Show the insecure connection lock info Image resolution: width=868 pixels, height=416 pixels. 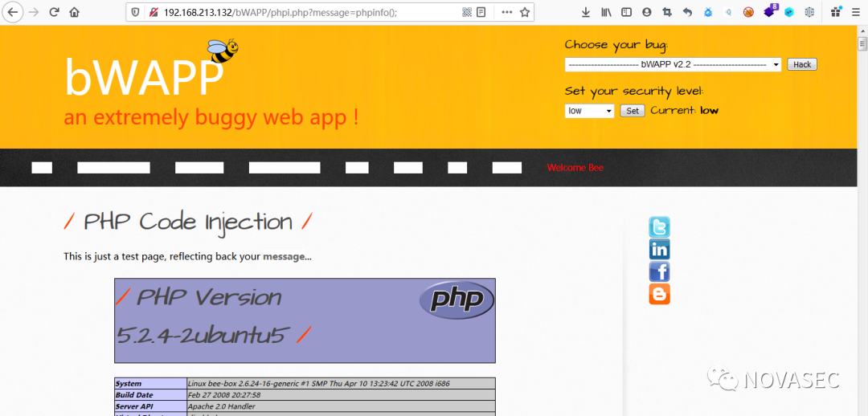pyautogui.click(x=152, y=12)
